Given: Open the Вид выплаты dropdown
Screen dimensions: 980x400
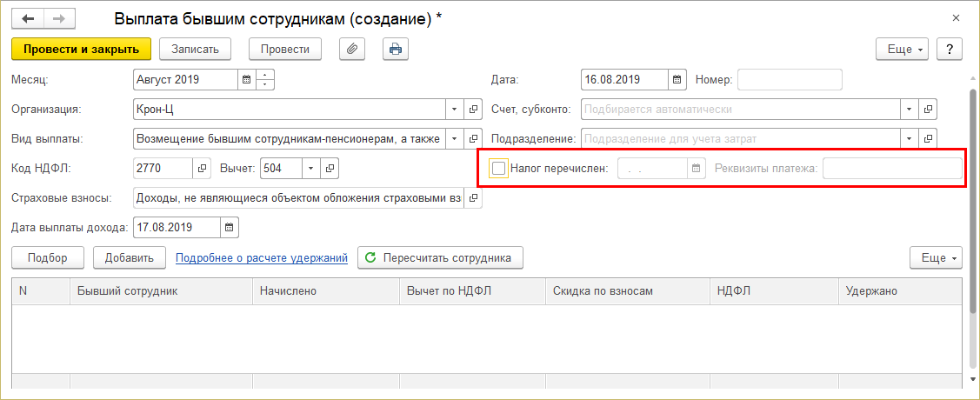Looking at the screenshot, I should pyautogui.click(x=455, y=139).
